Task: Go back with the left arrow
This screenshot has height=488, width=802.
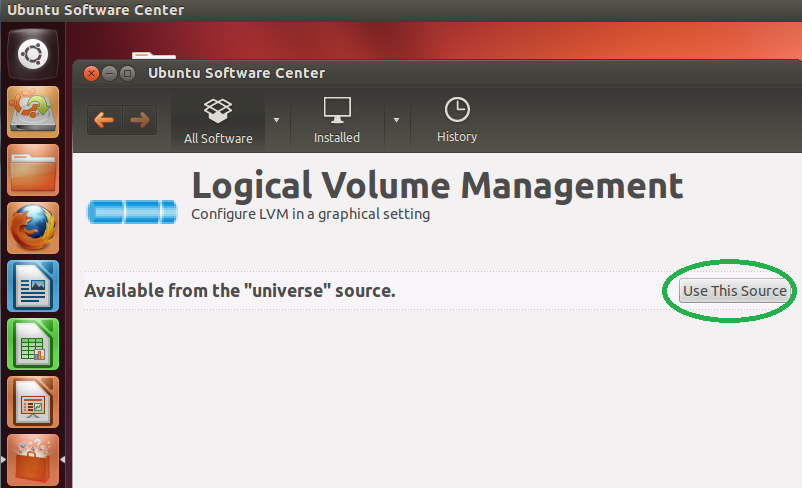Action: pyautogui.click(x=104, y=120)
